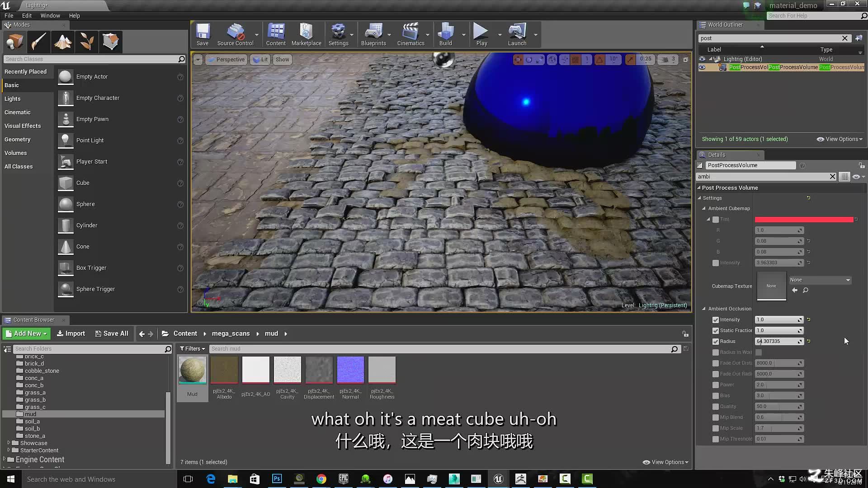Open World Outliner View Options dropdown

tap(840, 139)
